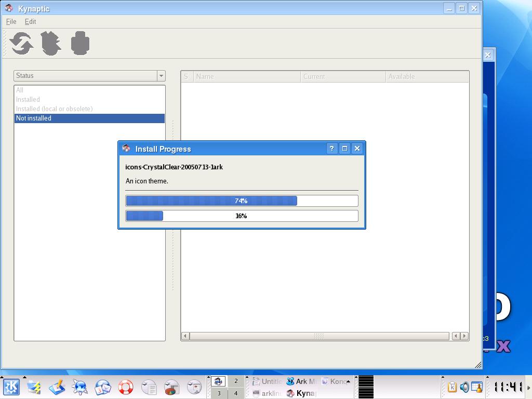Image resolution: width=532 pixels, height=399 pixels.
Task: Sort by the Name column header
Action: (x=247, y=77)
